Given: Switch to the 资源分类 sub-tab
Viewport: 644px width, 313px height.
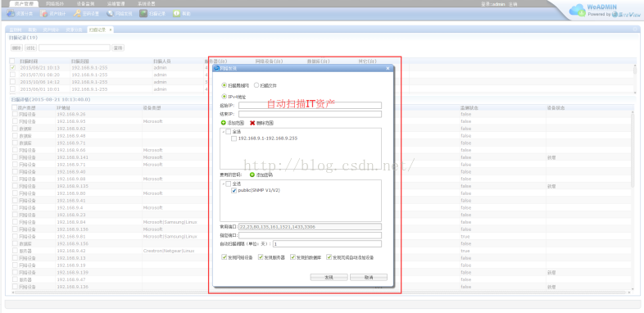Looking at the screenshot, I should click(74, 30).
